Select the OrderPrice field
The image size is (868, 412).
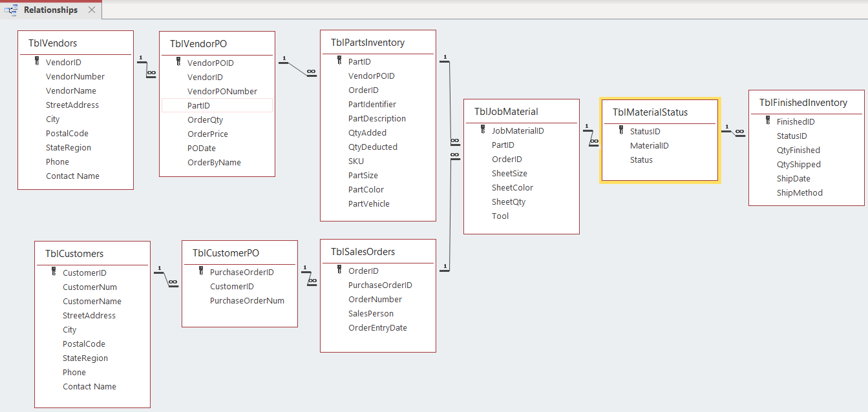click(x=207, y=134)
